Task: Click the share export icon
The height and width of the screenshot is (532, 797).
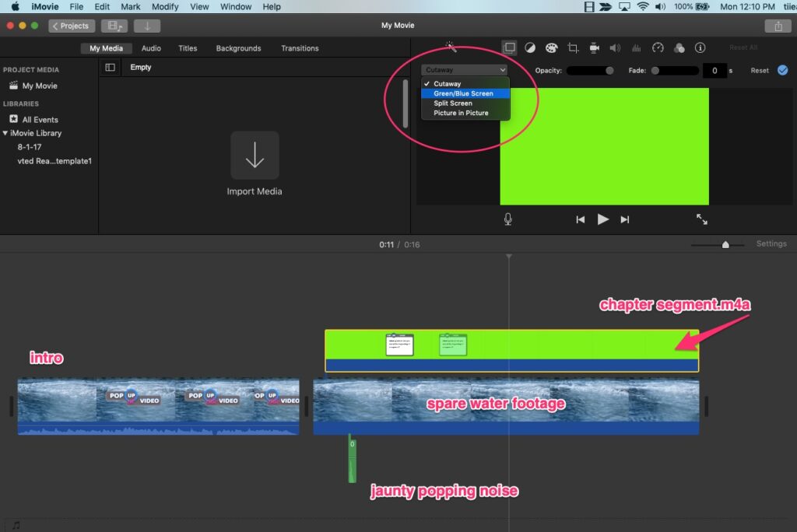Action: tap(778, 26)
